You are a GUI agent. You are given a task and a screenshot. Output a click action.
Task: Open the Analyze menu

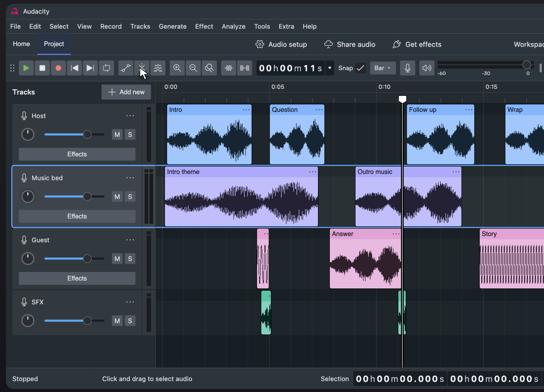(233, 26)
